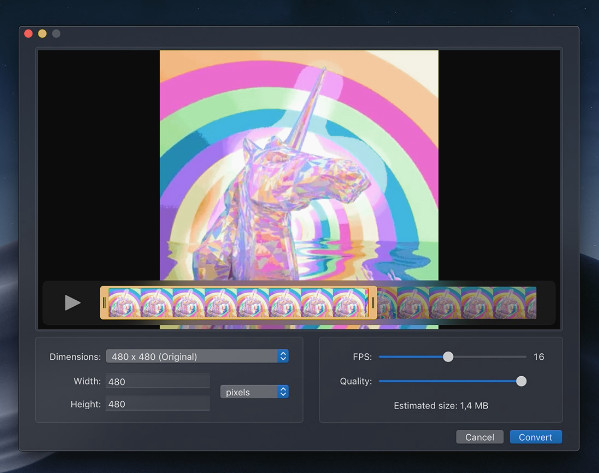
Task: Click the FPS slider track right portion
Action: tap(490, 357)
